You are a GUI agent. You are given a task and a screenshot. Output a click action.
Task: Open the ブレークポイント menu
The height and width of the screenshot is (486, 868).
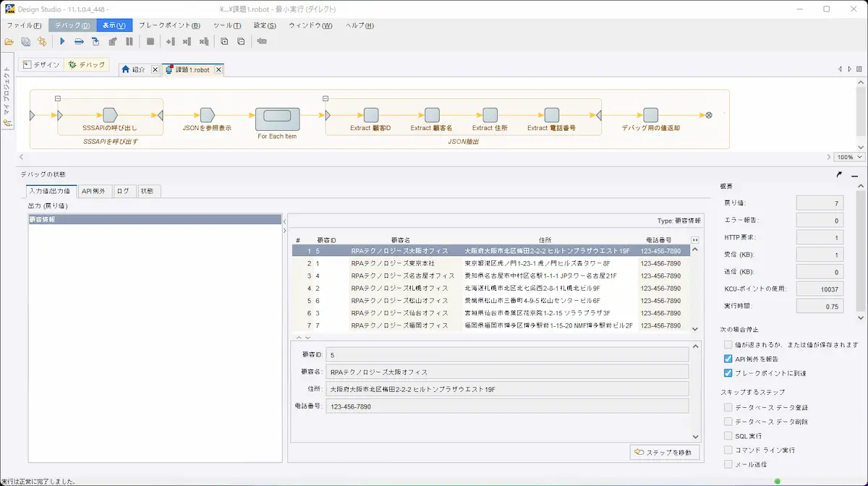click(169, 25)
